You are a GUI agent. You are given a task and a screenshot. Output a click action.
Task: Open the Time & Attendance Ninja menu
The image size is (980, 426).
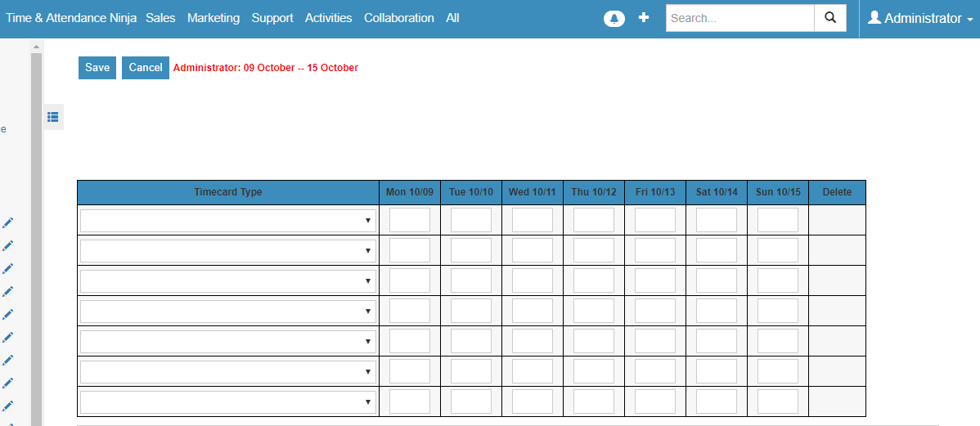coord(71,18)
